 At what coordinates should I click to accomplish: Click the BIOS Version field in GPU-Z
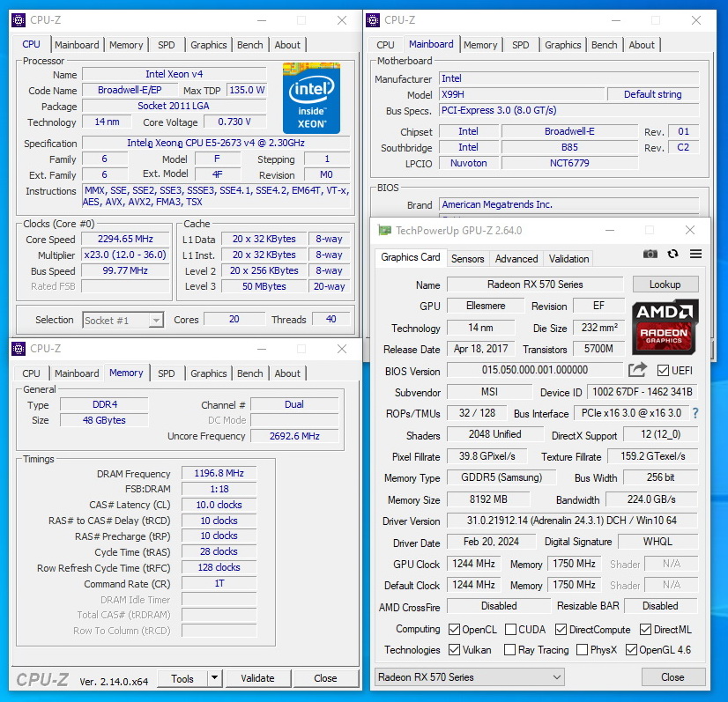[535, 371]
